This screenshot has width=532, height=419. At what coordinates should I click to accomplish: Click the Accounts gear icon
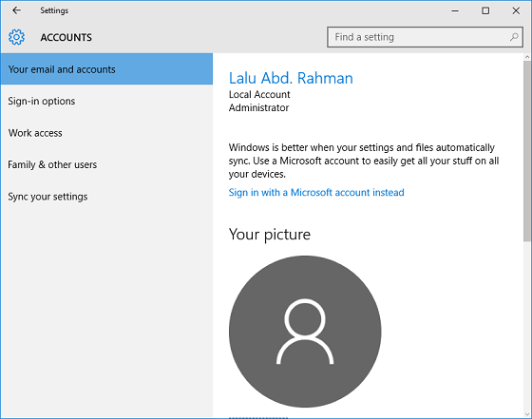coord(16,37)
